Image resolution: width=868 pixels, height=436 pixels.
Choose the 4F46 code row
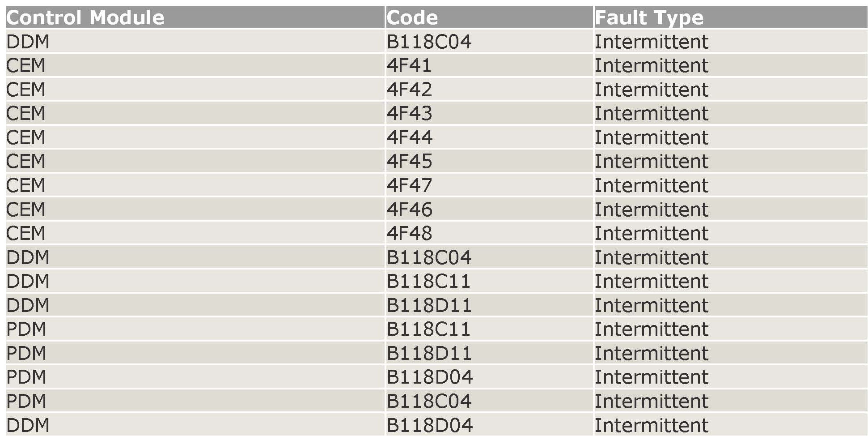[x=409, y=209]
